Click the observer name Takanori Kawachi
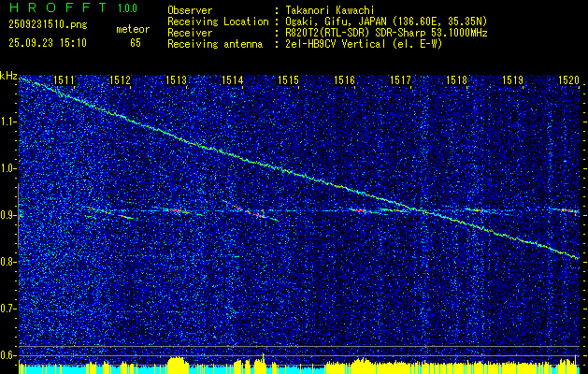Viewport: 588px width, 374px height. click(330, 10)
